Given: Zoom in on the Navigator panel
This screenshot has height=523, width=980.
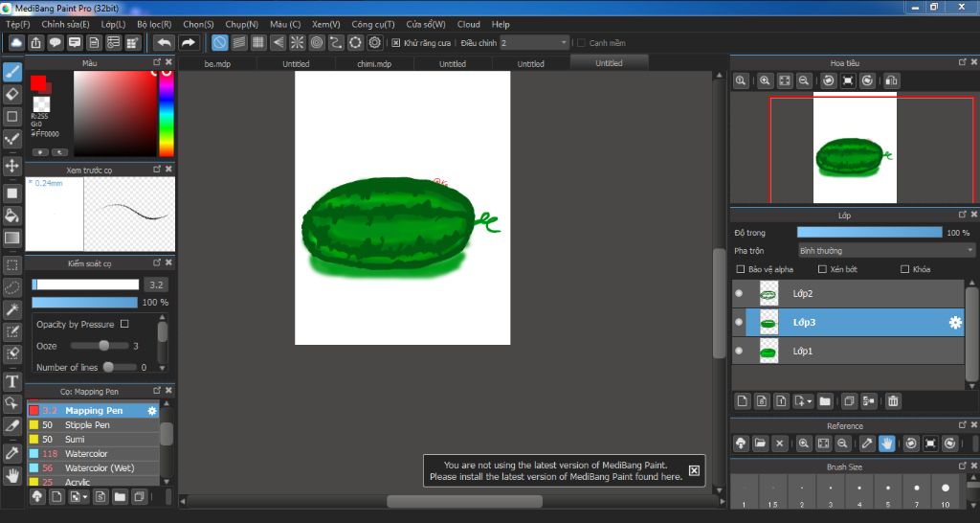Looking at the screenshot, I should pyautogui.click(x=765, y=80).
